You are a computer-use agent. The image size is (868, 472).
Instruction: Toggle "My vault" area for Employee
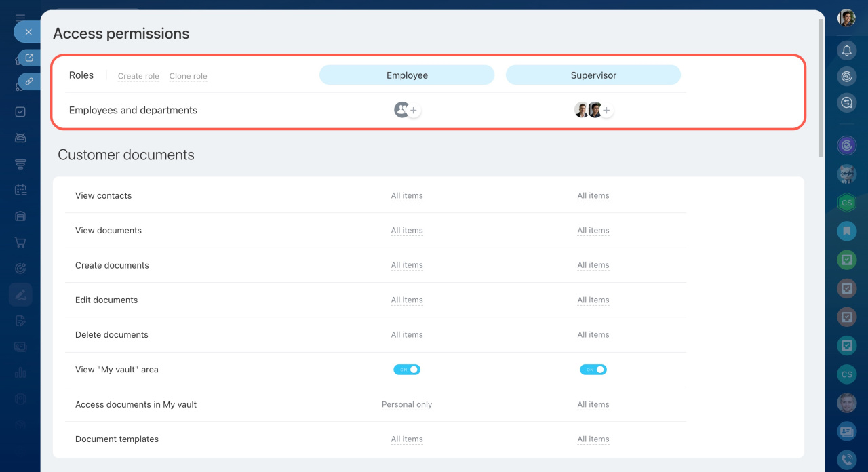click(407, 370)
